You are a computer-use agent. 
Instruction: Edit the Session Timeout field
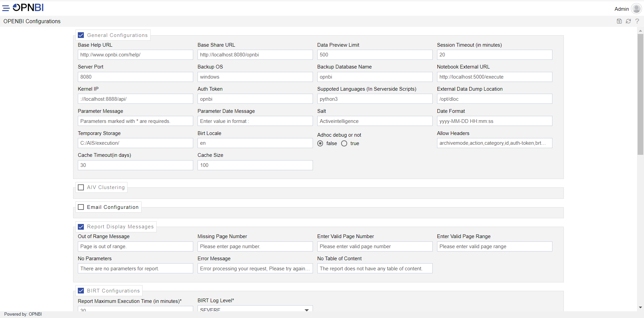click(x=495, y=55)
